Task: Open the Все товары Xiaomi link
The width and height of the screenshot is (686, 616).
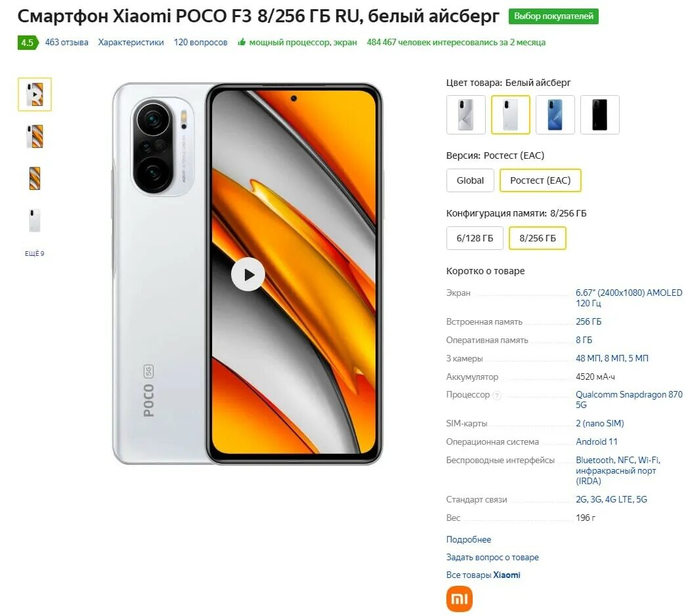Action: [x=483, y=575]
